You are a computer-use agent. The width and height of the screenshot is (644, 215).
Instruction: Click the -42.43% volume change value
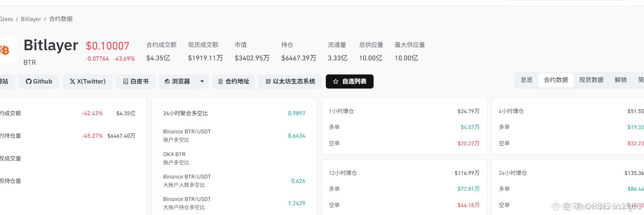click(x=92, y=113)
